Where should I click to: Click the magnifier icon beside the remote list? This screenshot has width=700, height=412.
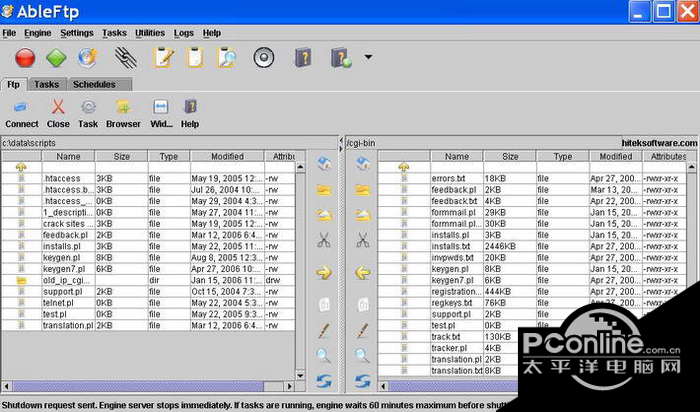click(x=362, y=356)
